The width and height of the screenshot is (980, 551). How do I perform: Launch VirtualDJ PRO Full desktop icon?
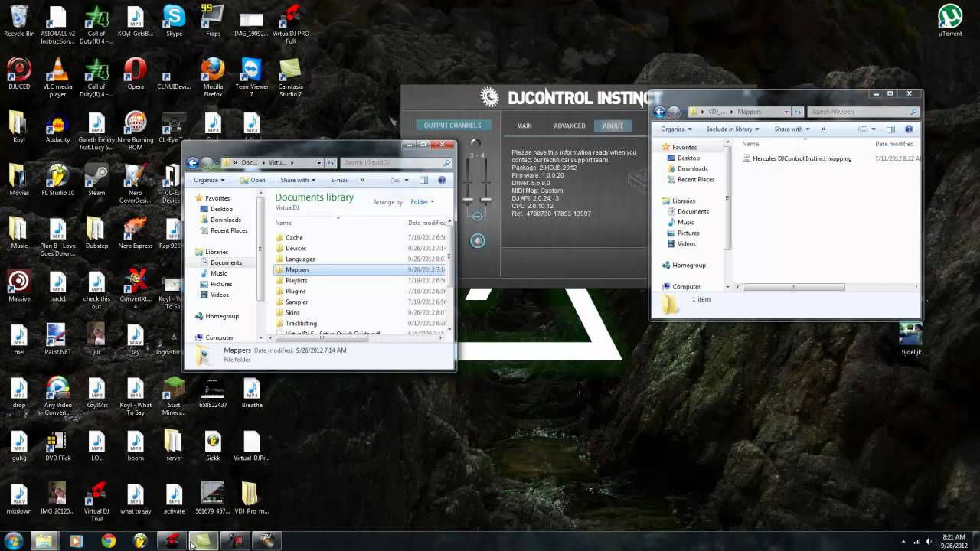[x=291, y=24]
